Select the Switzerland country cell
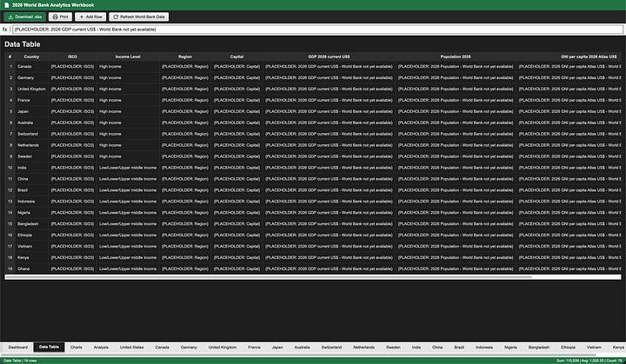The height and width of the screenshot is (364, 626). coord(32,134)
